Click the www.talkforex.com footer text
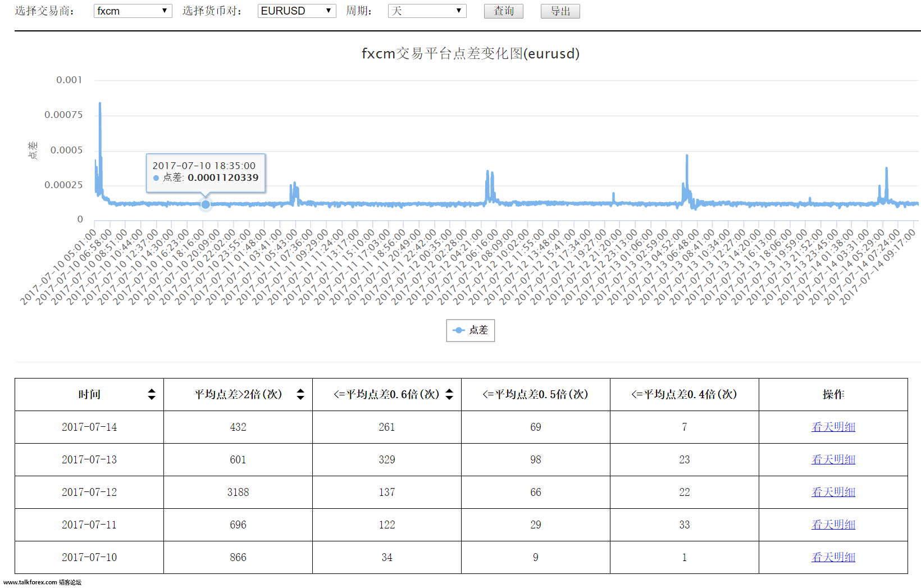 pyautogui.click(x=30, y=582)
